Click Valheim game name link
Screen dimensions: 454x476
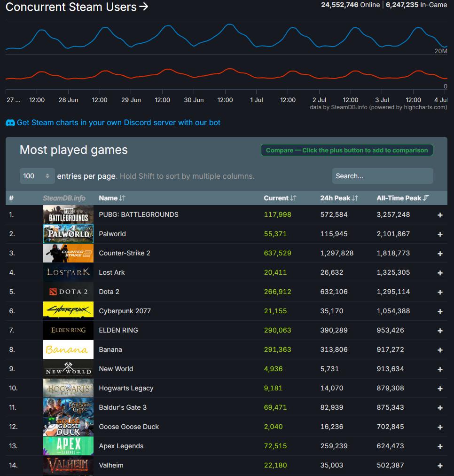point(111,465)
